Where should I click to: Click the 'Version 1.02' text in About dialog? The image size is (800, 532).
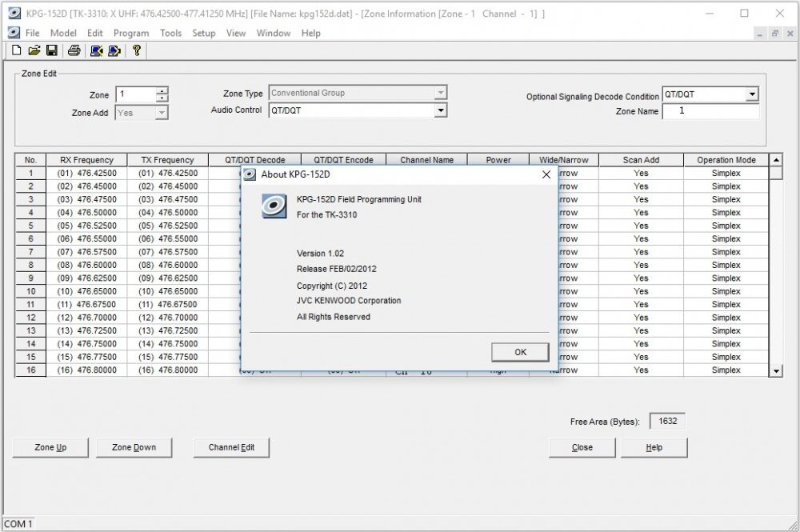point(321,254)
